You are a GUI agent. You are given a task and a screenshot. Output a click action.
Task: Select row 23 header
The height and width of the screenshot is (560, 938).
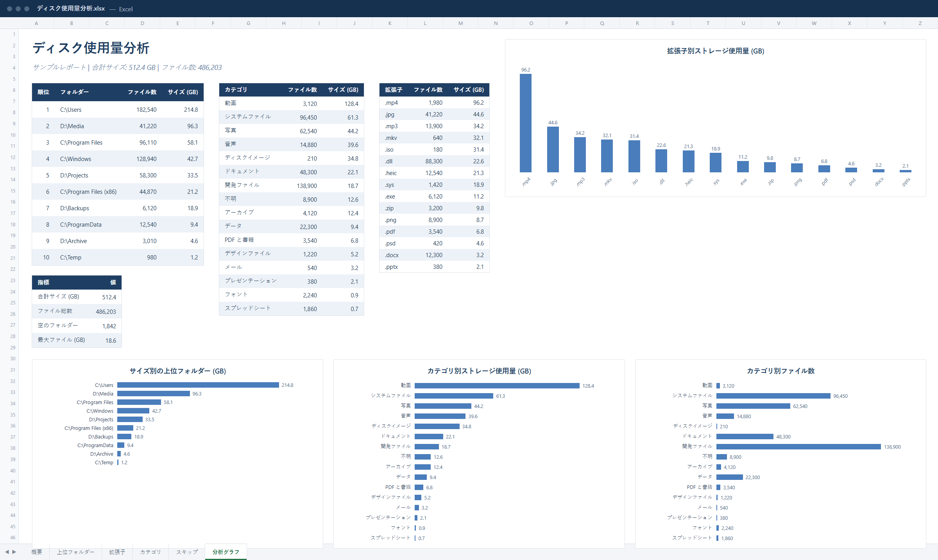click(x=9, y=280)
